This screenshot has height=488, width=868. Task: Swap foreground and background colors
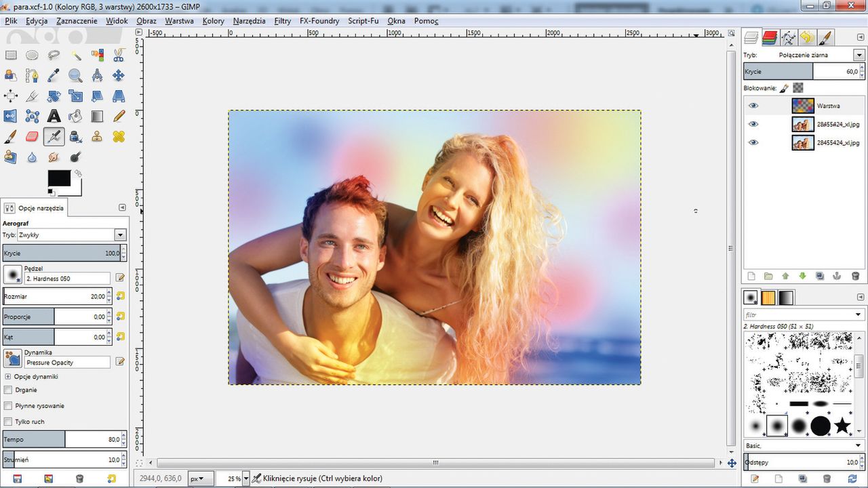point(78,174)
